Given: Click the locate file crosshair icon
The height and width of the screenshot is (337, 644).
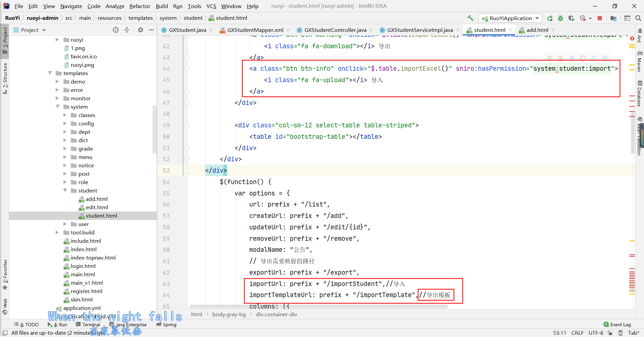Looking at the screenshot, I should pyautogui.click(x=116, y=30).
